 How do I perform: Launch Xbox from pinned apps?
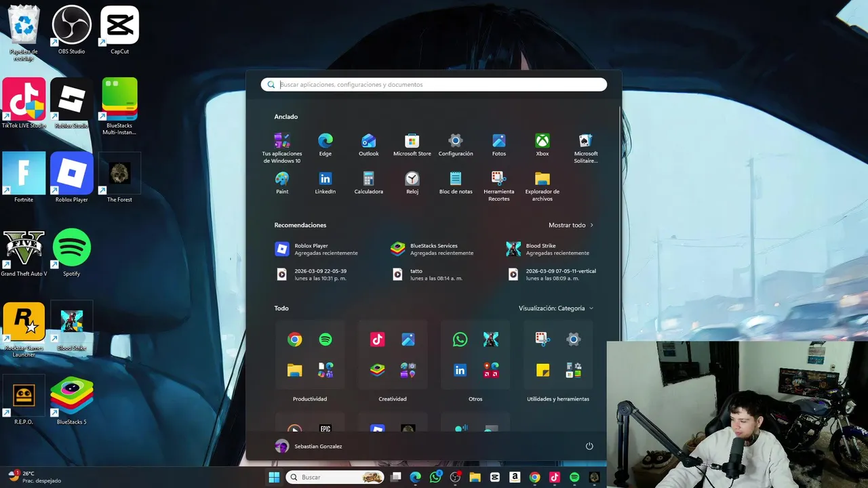click(542, 144)
